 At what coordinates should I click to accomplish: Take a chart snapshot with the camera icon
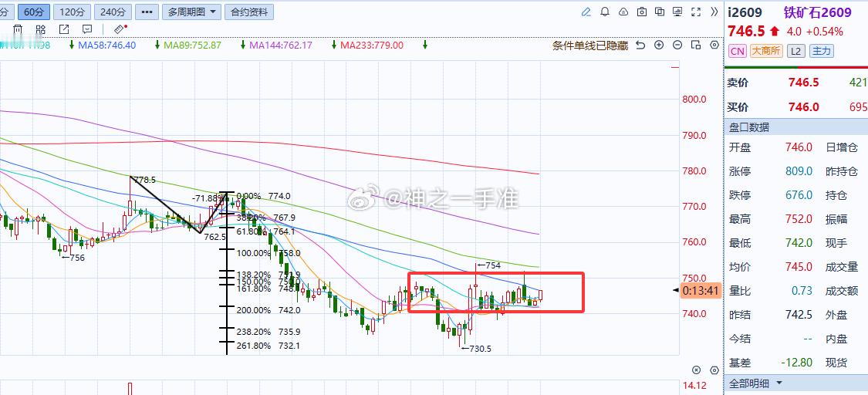point(642,12)
